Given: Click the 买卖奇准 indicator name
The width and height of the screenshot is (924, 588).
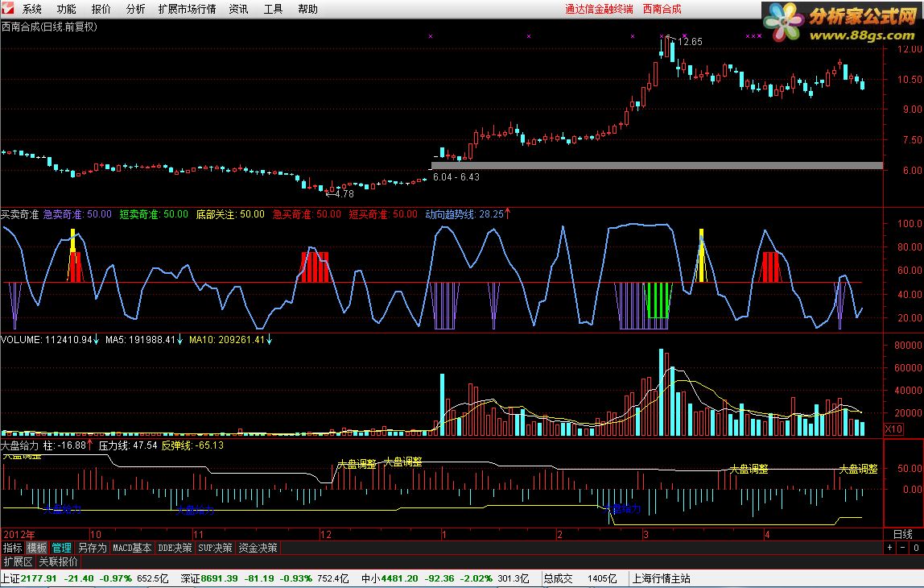Looking at the screenshot, I should click(19, 214).
